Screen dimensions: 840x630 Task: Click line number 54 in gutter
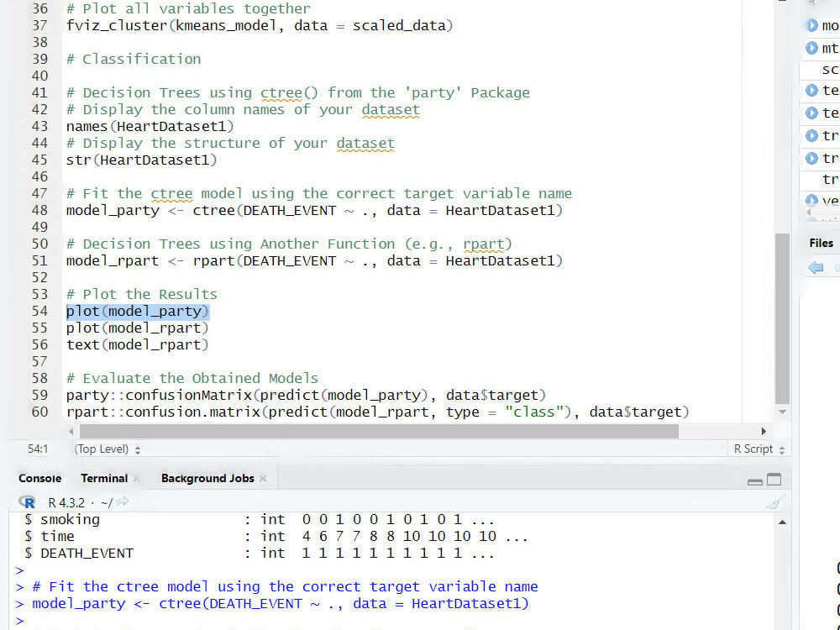click(39, 312)
